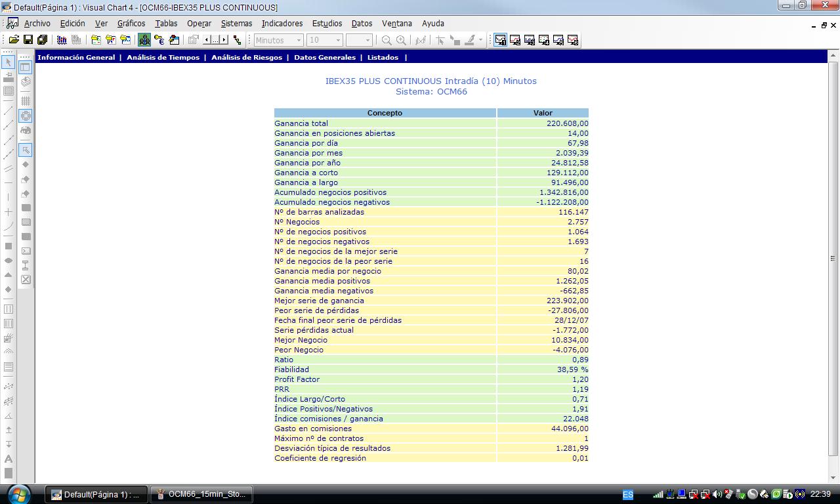Switch to workspace screen 4
840x504 pixels.
(544, 40)
